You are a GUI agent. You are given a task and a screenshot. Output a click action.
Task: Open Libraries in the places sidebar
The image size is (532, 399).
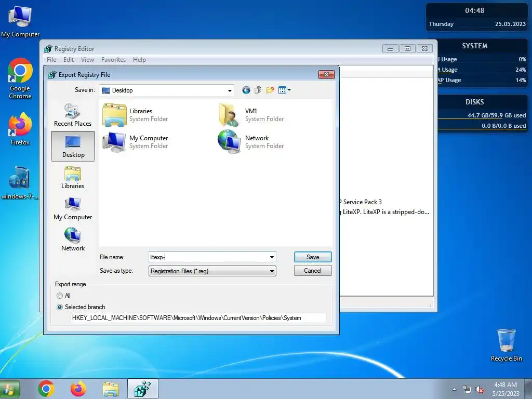(x=73, y=178)
